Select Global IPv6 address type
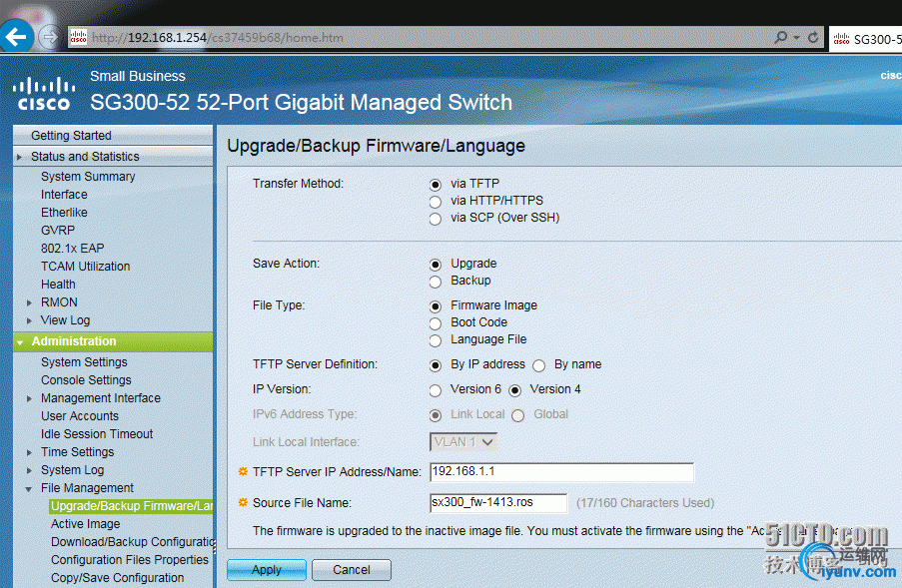Screen dimensions: 902x588 [518, 415]
